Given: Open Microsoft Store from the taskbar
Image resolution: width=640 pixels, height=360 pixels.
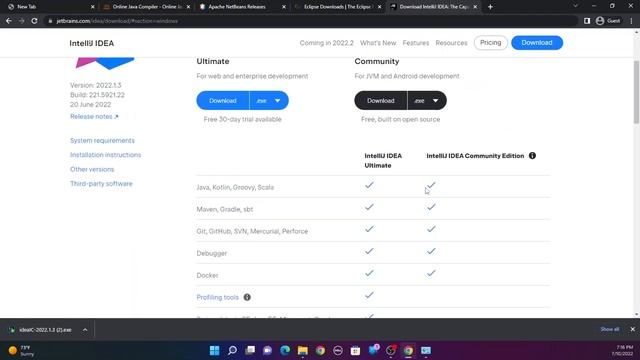Looking at the screenshot, I should (356, 350).
